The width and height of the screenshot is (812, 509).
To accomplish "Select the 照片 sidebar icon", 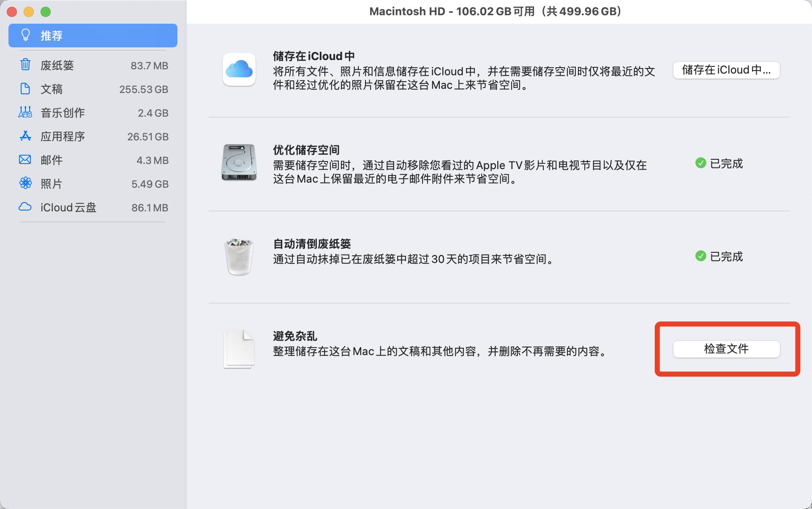I will (25, 183).
